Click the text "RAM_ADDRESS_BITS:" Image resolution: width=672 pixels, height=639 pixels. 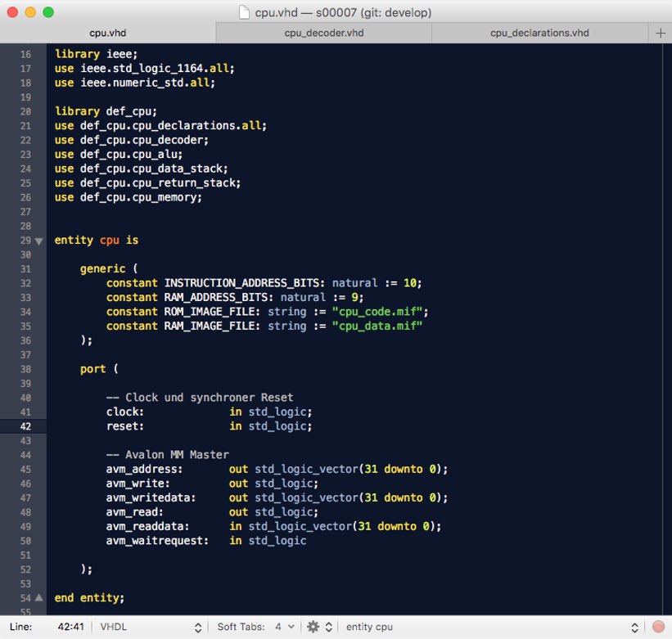(219, 297)
